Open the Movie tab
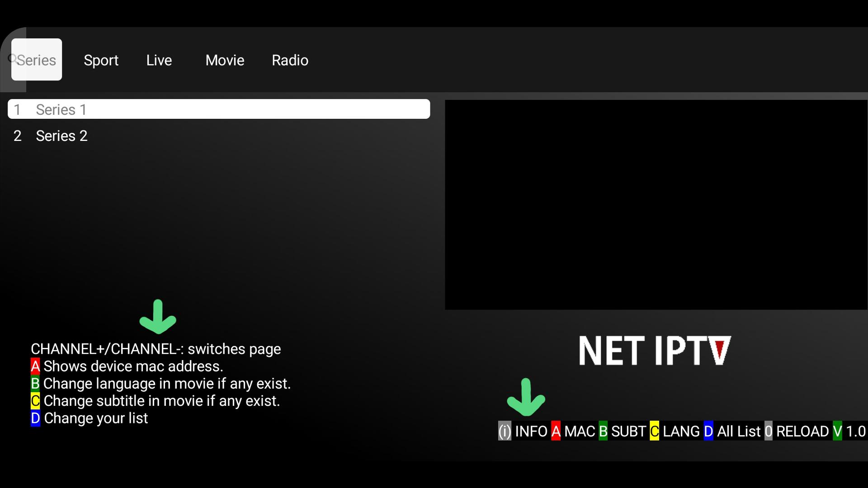Viewport: 868px width, 488px height. (225, 60)
